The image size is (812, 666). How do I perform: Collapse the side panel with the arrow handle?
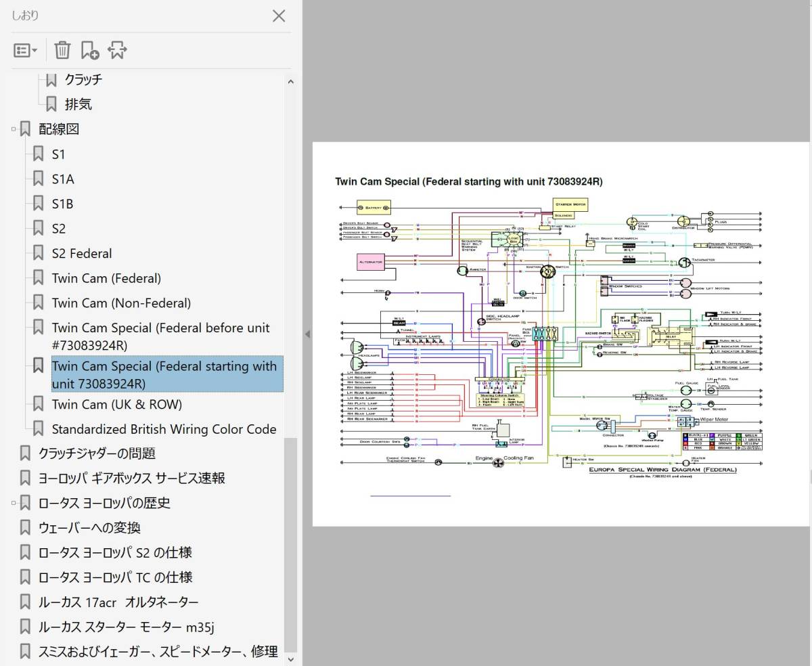tap(307, 334)
